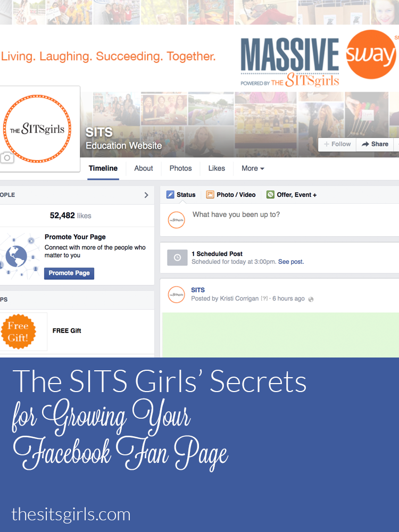Click the SITS avatar beside status box

point(177,220)
